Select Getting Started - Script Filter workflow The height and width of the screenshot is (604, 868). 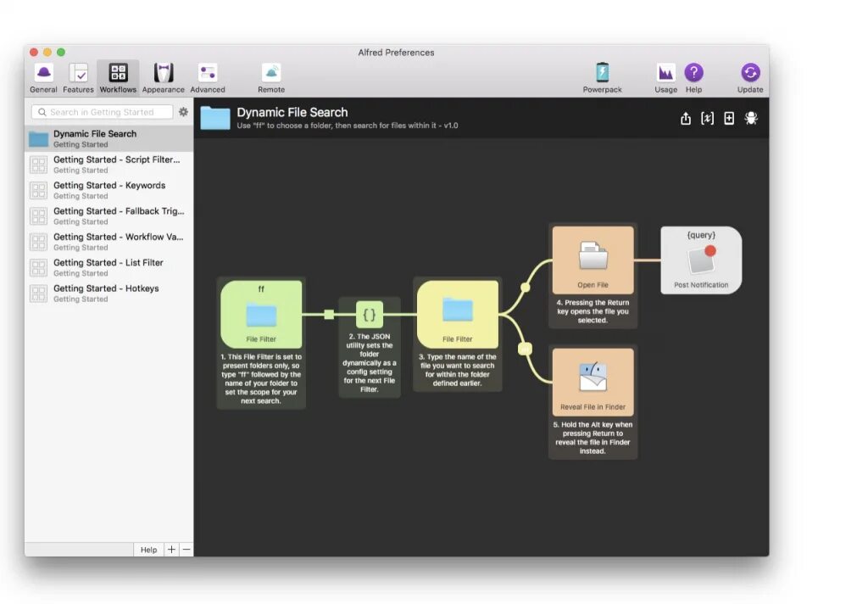tap(109, 164)
